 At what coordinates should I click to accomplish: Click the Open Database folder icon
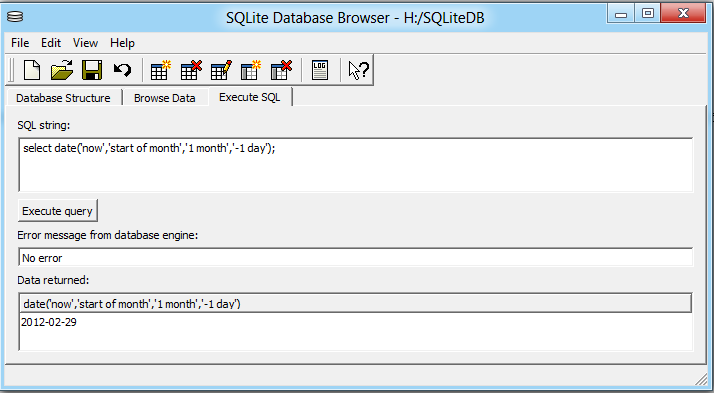(x=62, y=70)
